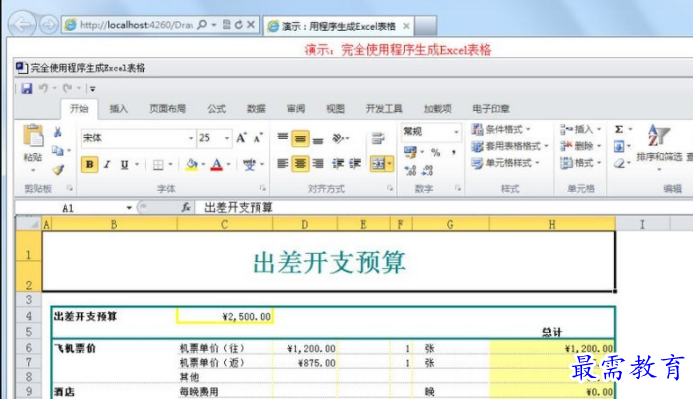Open the font size 25 dropdown
Screen dimensions: 693x399
tap(226, 138)
